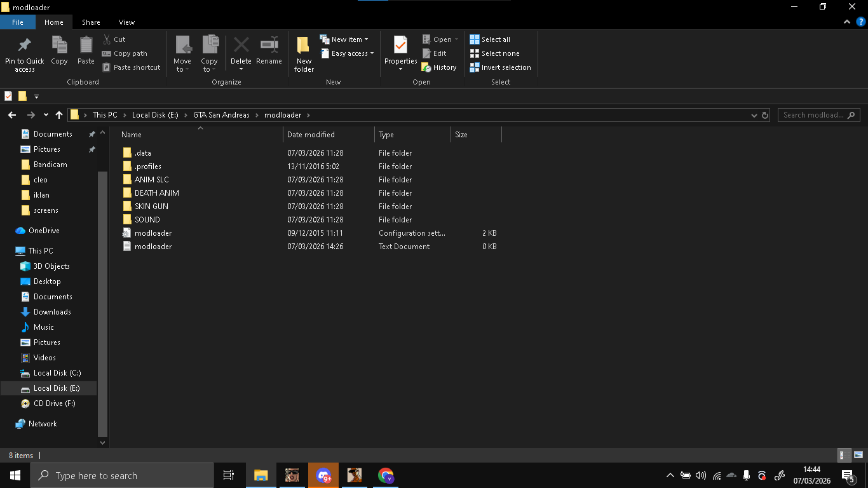Viewport: 868px width, 488px height.
Task: Click the History ribbon button
Action: click(439, 67)
